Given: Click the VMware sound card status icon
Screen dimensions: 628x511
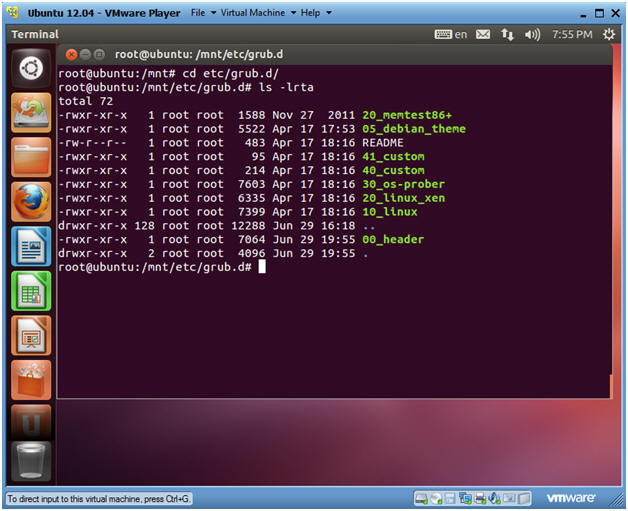Looking at the screenshot, I should tap(495, 499).
